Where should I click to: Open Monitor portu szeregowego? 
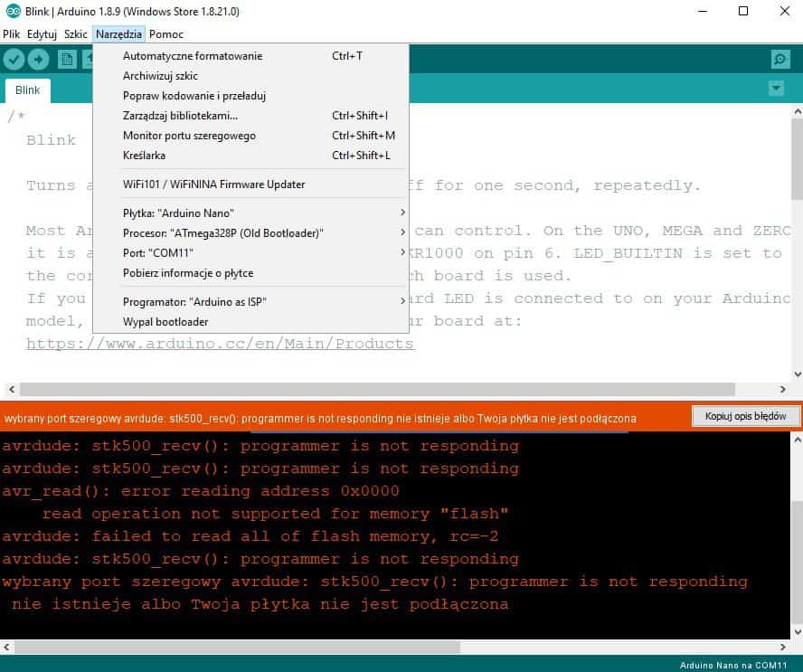click(250, 136)
